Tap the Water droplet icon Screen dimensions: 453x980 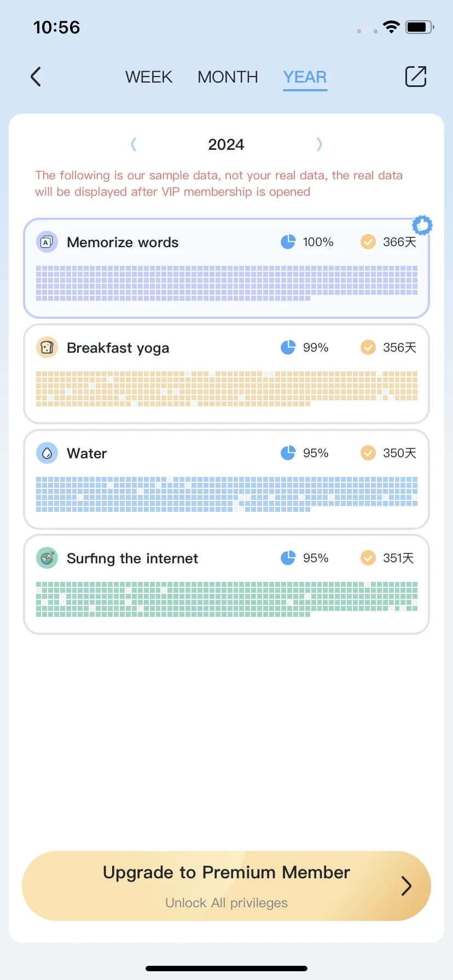[x=47, y=453]
